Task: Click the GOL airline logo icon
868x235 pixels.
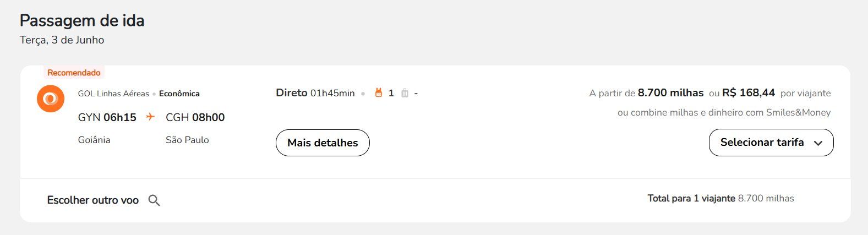Action: pos(51,99)
